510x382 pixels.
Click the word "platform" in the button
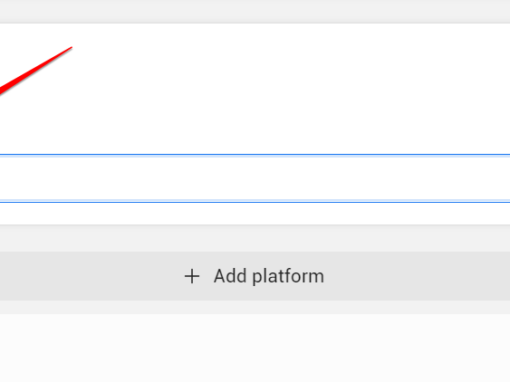click(288, 277)
